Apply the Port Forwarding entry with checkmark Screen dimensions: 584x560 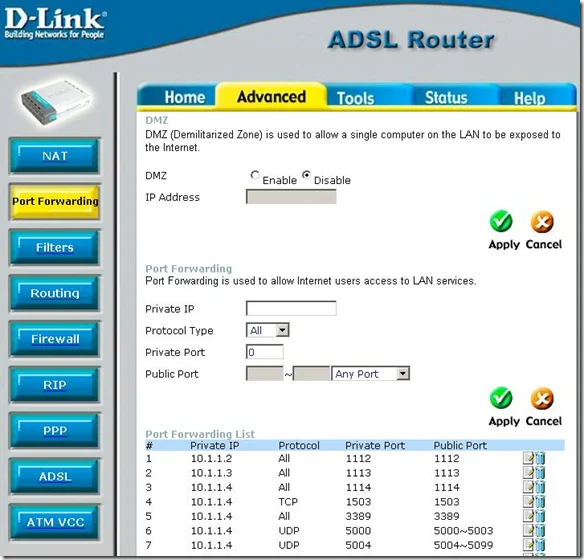502,398
